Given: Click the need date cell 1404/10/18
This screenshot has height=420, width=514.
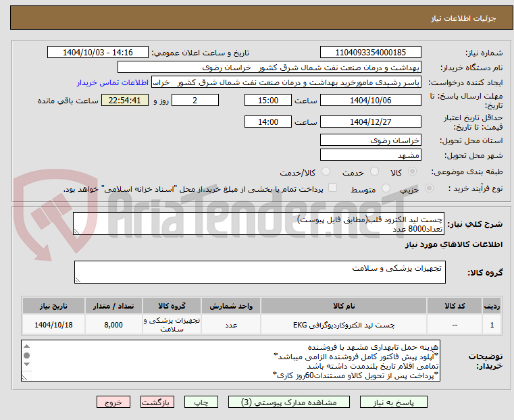Looking at the screenshot, I should click(53, 325).
